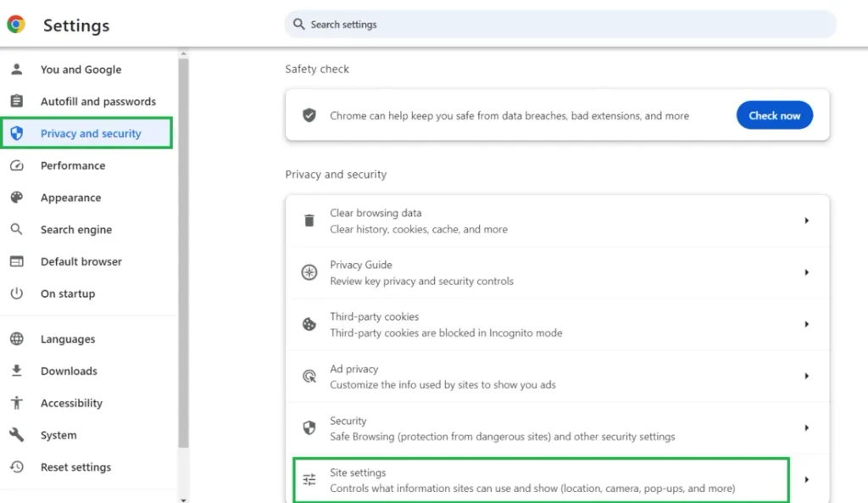Image resolution: width=868 pixels, height=503 pixels.
Task: Open Autofill and passwords section
Action: click(87, 102)
